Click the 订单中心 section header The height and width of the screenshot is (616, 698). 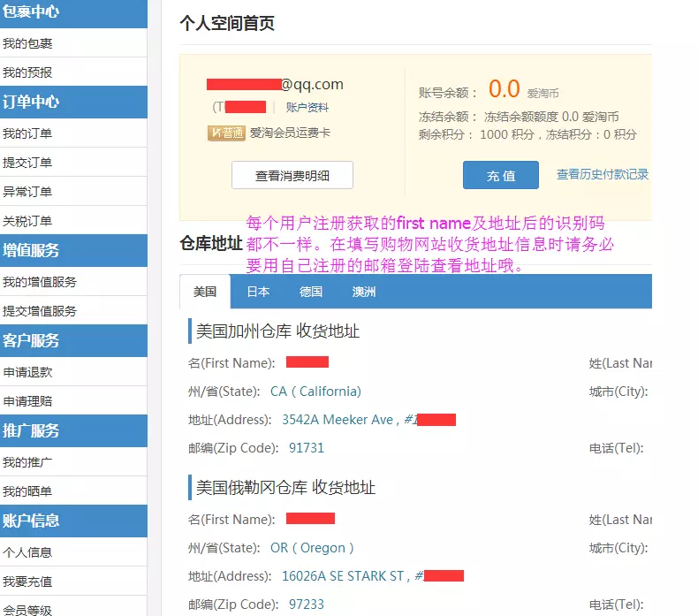(x=73, y=102)
